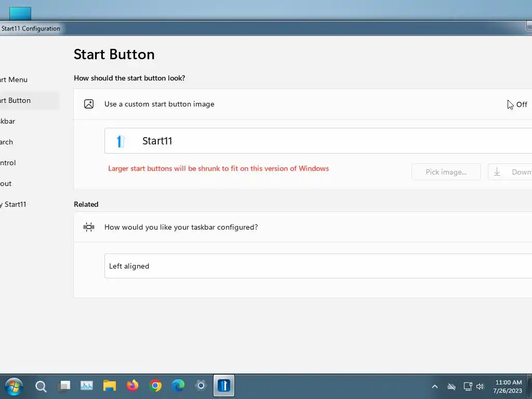Click the Windows Start orb
The height and width of the screenshot is (399, 532).
[14, 387]
